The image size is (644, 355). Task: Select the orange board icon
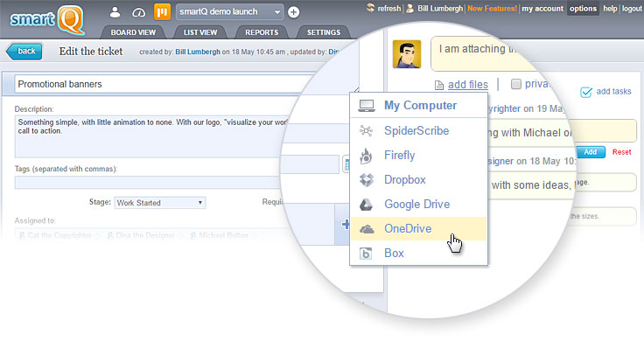[x=162, y=12]
